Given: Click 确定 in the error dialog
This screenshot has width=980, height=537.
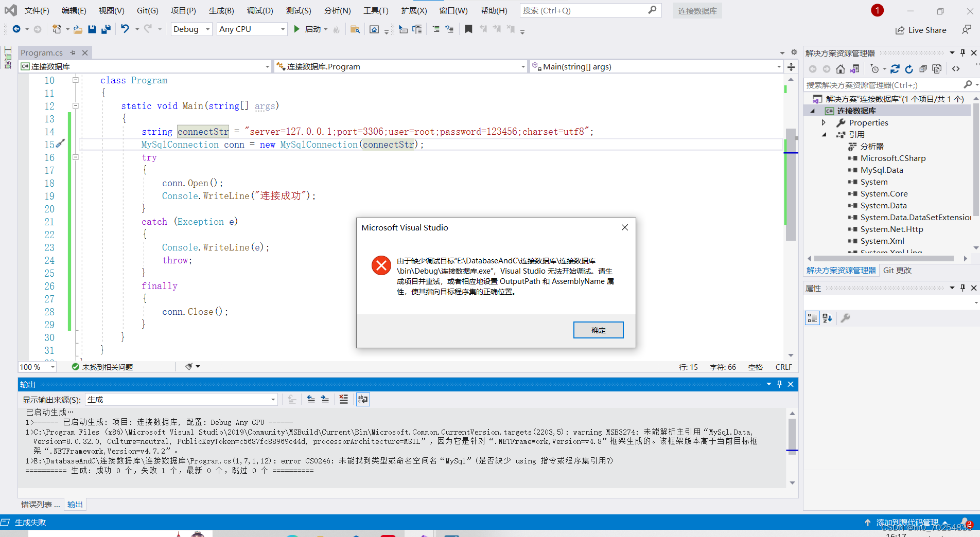Looking at the screenshot, I should [598, 330].
